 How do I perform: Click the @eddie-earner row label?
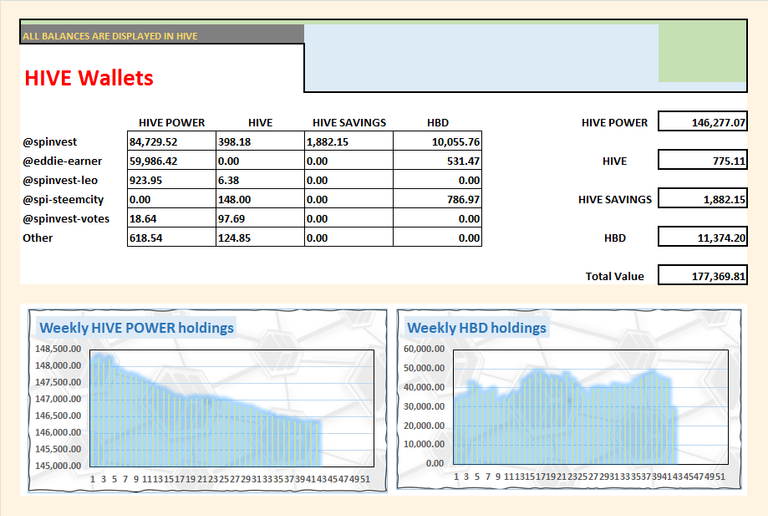point(62,161)
